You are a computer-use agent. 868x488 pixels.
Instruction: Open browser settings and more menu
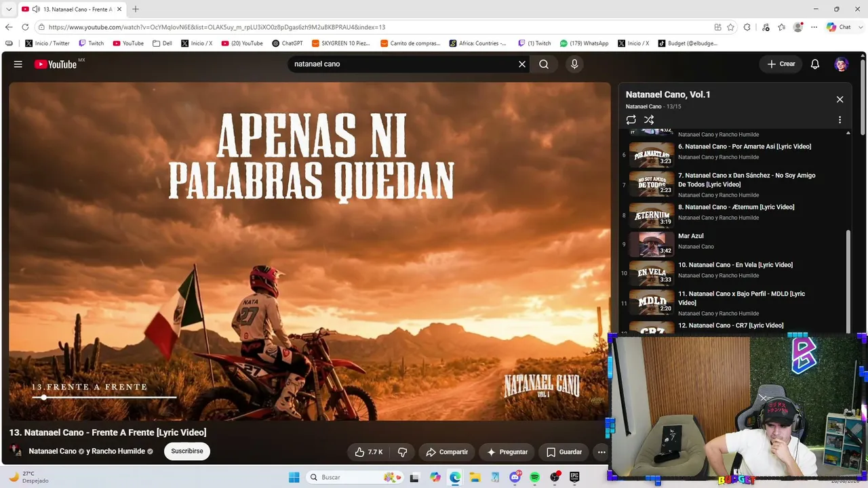pos(814,27)
